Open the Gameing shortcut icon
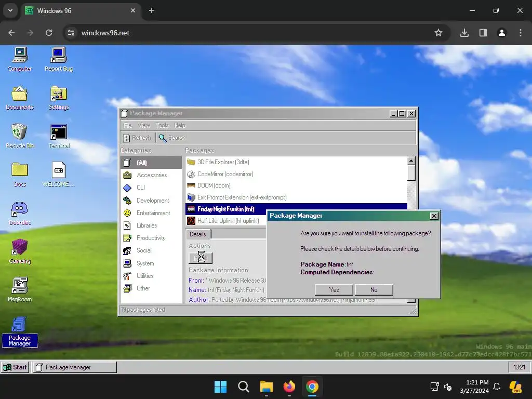This screenshot has width=532, height=399. point(20,252)
